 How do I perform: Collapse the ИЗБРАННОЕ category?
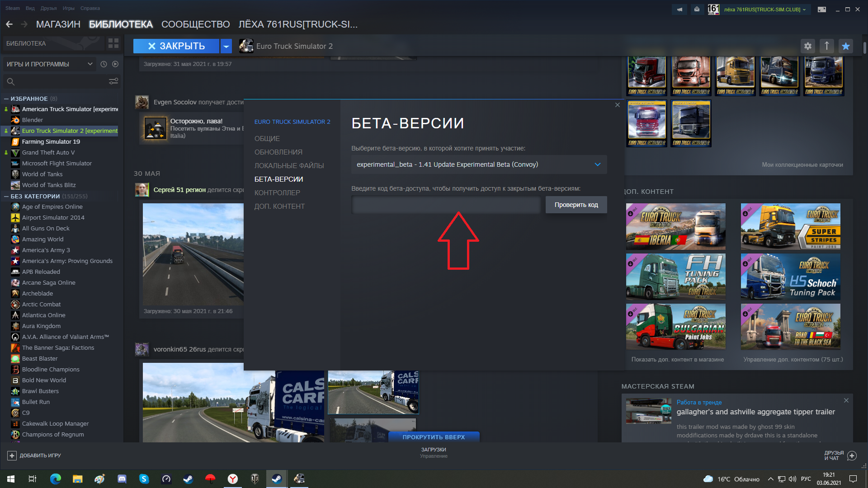pos(6,99)
